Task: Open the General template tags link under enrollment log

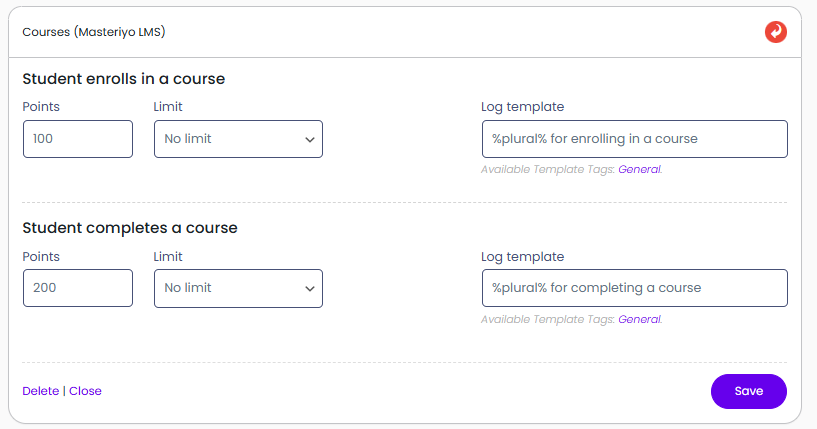Action: [639, 170]
